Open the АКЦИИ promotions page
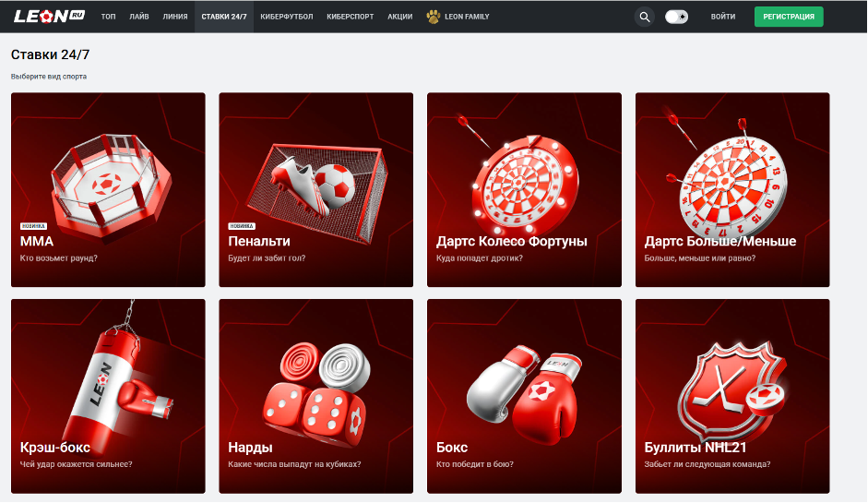This screenshot has width=868, height=503. pyautogui.click(x=399, y=17)
